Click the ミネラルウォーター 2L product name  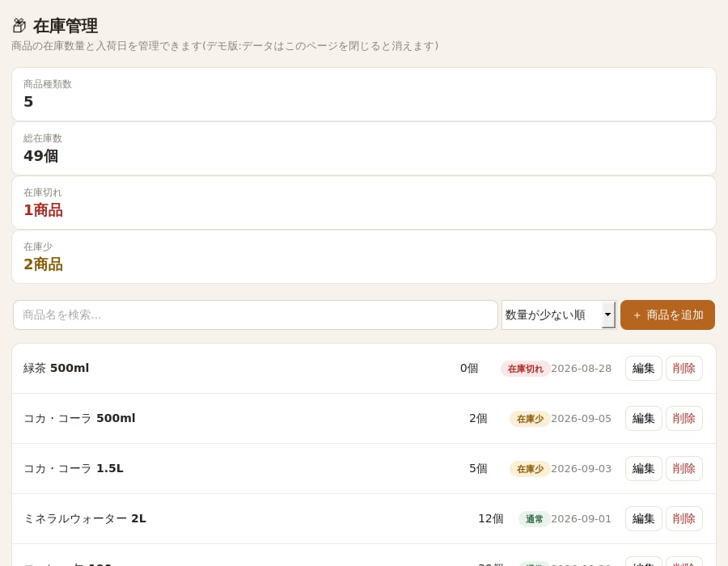pyautogui.click(x=85, y=518)
